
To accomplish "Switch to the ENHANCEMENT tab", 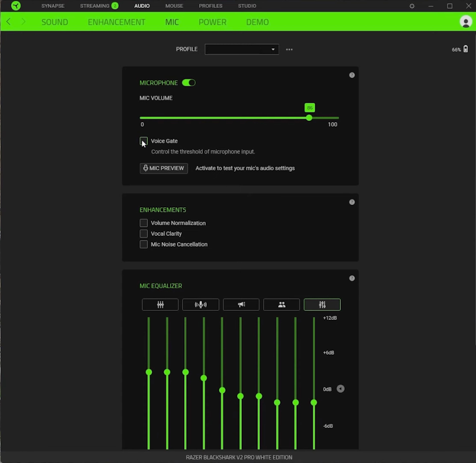I will pos(116,22).
